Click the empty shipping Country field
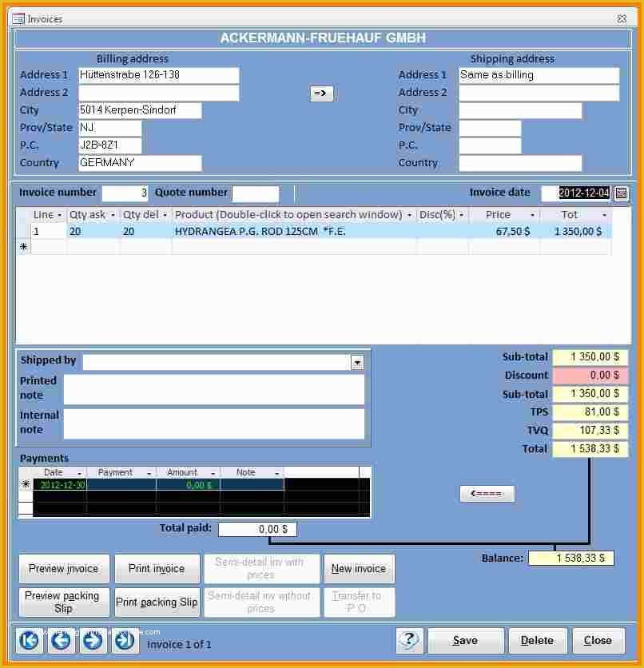 [520, 163]
